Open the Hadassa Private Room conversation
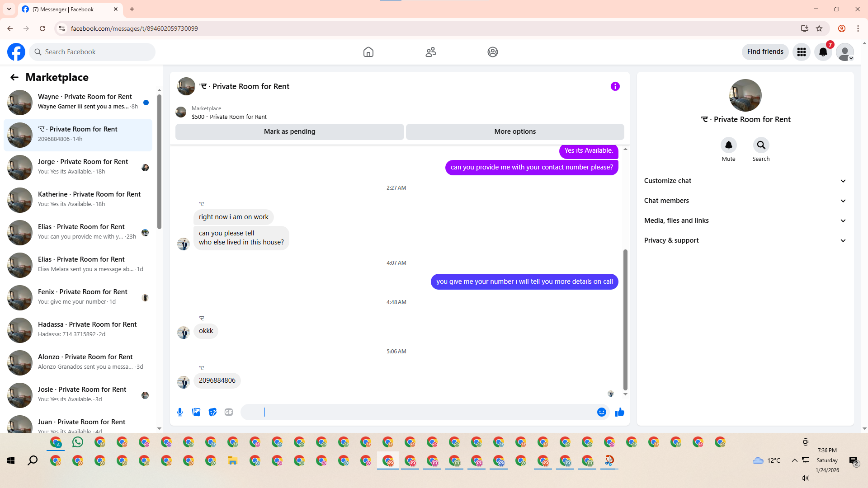The height and width of the screenshot is (488, 868). 78,330
